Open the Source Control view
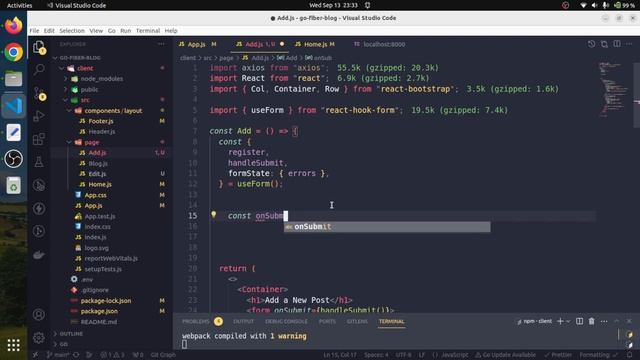Image resolution: width=640 pixels, height=360 pixels. pos(39,93)
